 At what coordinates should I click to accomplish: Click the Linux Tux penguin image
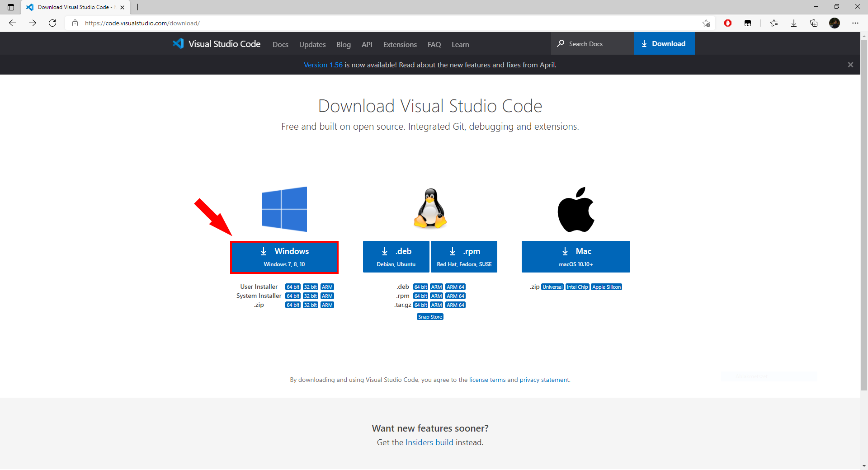coord(430,208)
